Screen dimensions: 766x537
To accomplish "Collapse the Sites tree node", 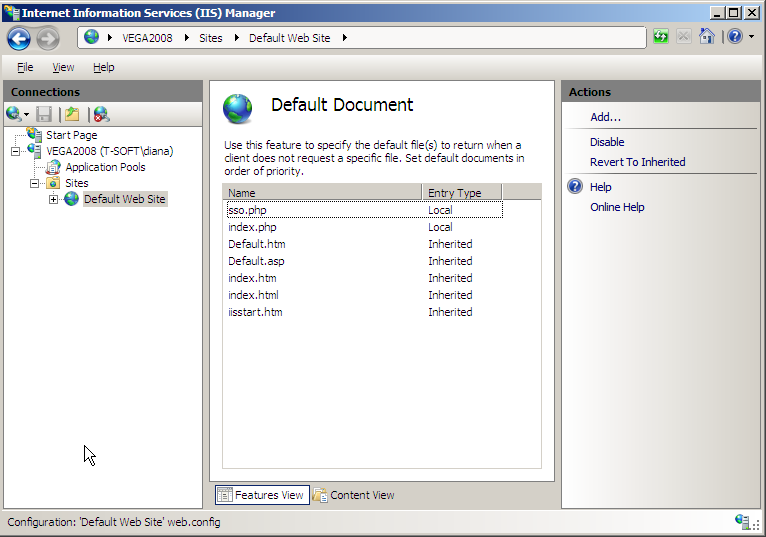I will pos(35,184).
